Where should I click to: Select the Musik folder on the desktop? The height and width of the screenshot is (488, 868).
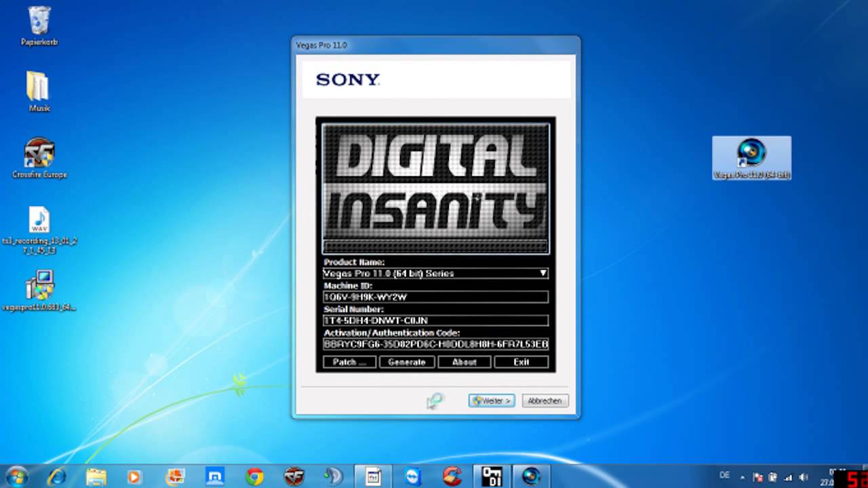(x=39, y=91)
